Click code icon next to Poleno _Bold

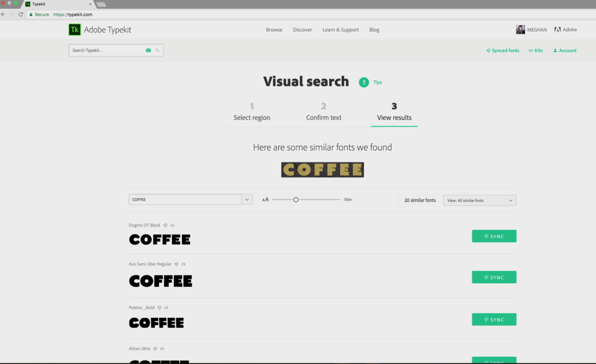click(x=166, y=308)
